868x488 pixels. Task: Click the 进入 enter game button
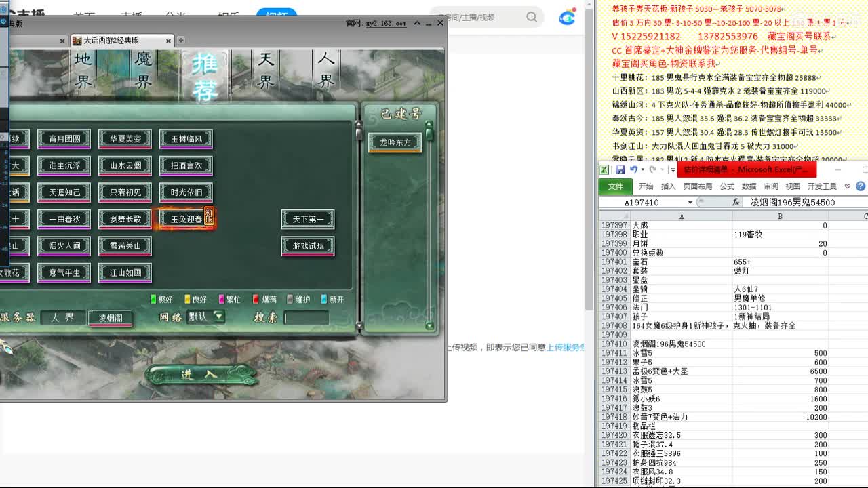[201, 373]
